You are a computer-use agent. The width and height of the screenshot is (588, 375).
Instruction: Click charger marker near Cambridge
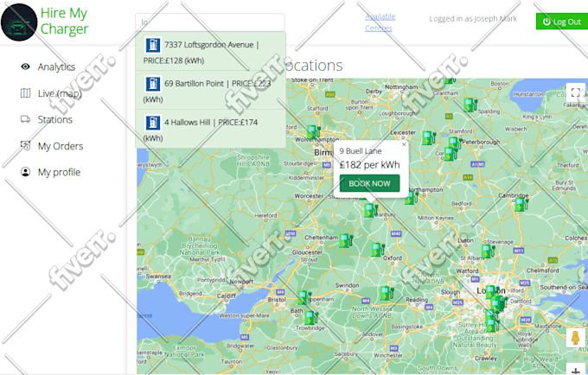[x=521, y=205]
